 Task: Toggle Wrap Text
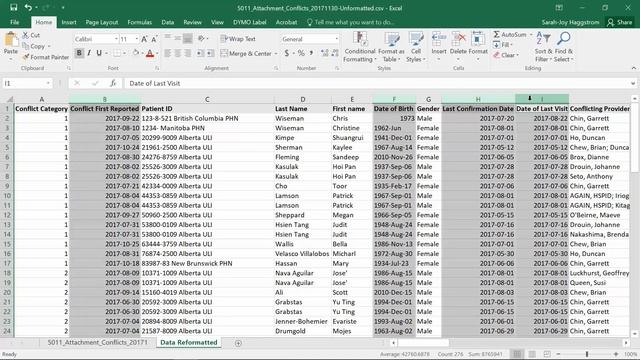tap(238, 39)
